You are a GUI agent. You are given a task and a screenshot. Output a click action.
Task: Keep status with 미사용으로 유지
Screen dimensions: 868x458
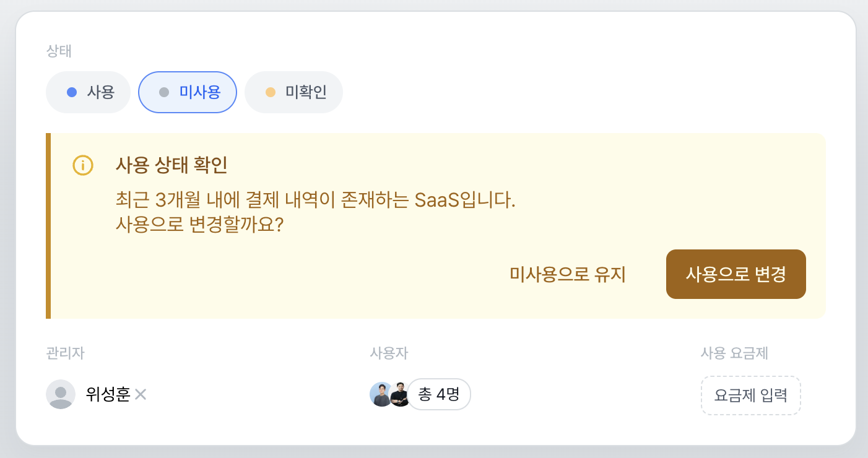pyautogui.click(x=568, y=274)
